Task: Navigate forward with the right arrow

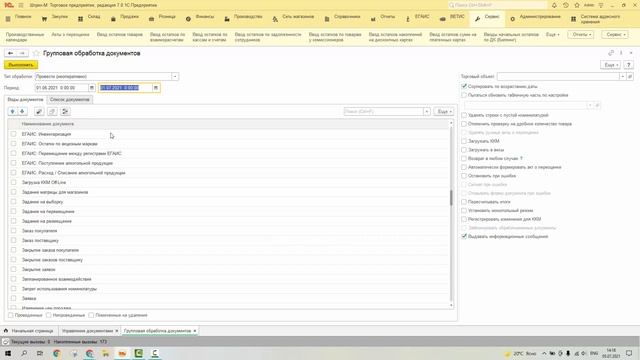Action: (22, 53)
